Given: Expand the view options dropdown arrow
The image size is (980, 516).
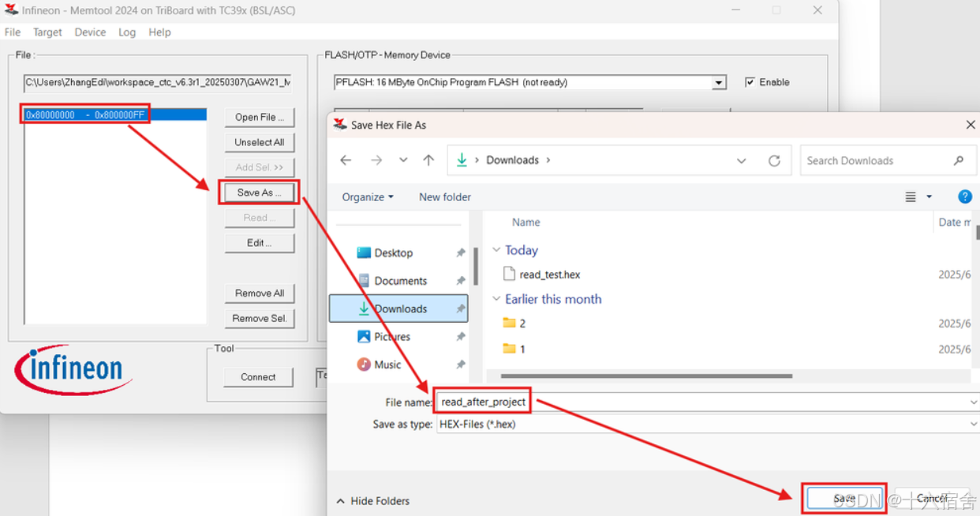Looking at the screenshot, I should 929,196.
